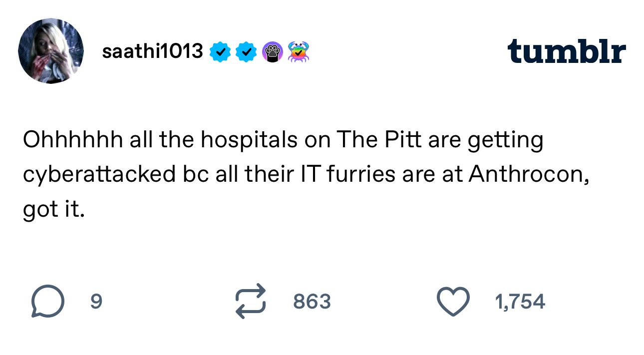Viewport: 644px width, 355px height.
Task: Open the saathi1013 username link
Action: (x=152, y=51)
